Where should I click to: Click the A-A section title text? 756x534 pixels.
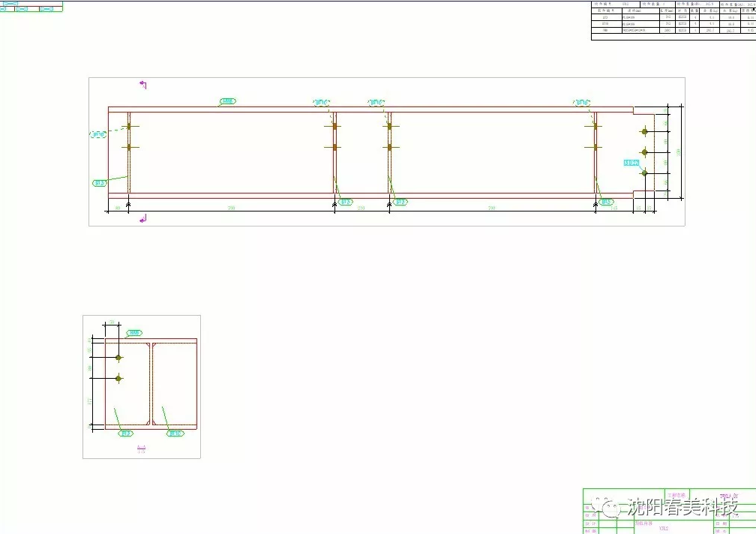[x=141, y=449]
